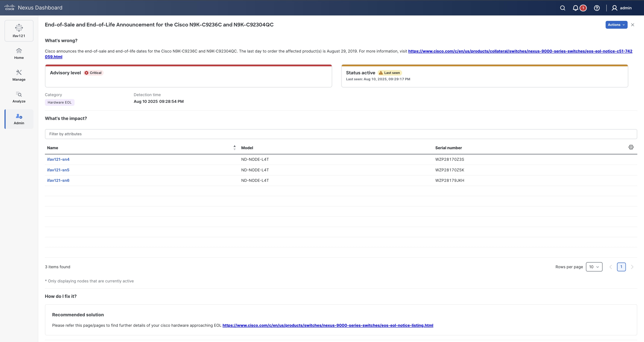Click ND-NODE-L4T model in ifav121-sn6 row

click(x=255, y=180)
